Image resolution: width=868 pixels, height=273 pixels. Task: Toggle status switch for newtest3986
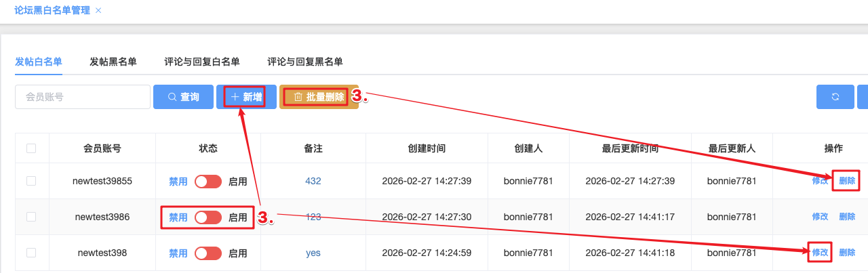[x=208, y=217]
